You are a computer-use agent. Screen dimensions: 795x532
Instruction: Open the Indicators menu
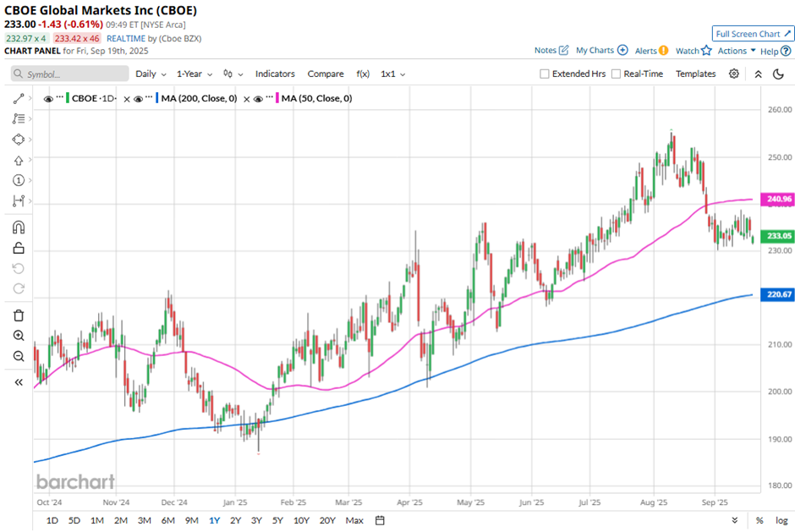pos(275,74)
